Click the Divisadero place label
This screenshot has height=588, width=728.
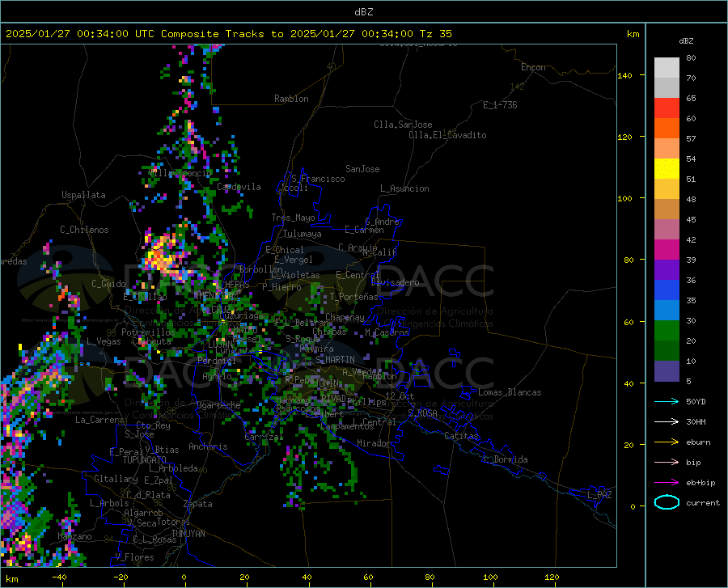(395, 282)
